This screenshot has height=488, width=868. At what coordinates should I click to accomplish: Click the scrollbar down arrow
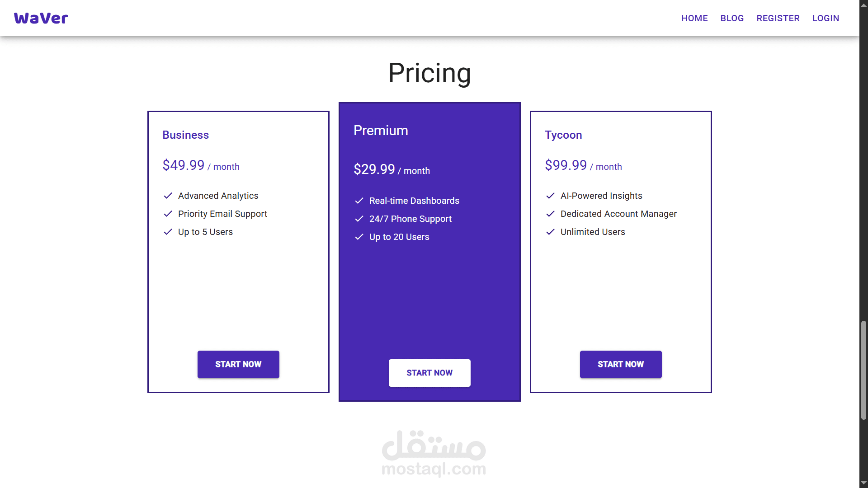tap(863, 483)
